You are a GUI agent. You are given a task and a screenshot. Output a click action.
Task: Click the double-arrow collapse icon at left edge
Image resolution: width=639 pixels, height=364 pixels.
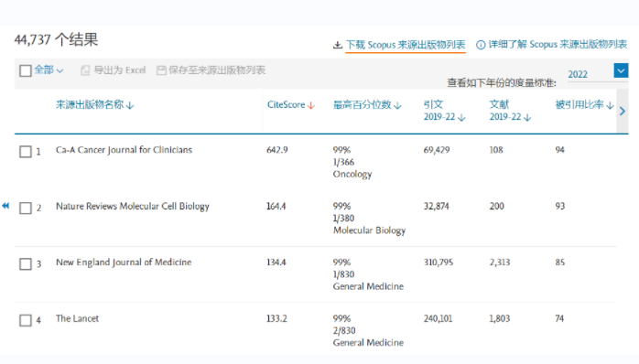click(x=5, y=206)
